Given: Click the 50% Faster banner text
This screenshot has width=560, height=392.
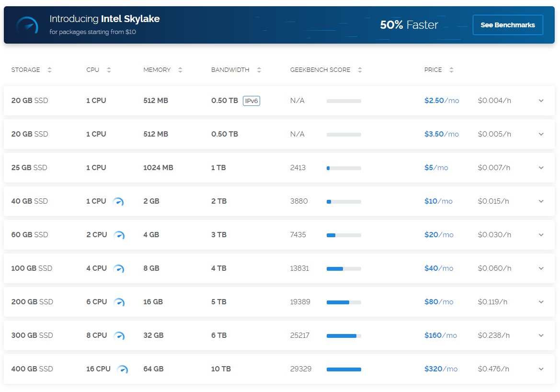Looking at the screenshot, I should [409, 25].
